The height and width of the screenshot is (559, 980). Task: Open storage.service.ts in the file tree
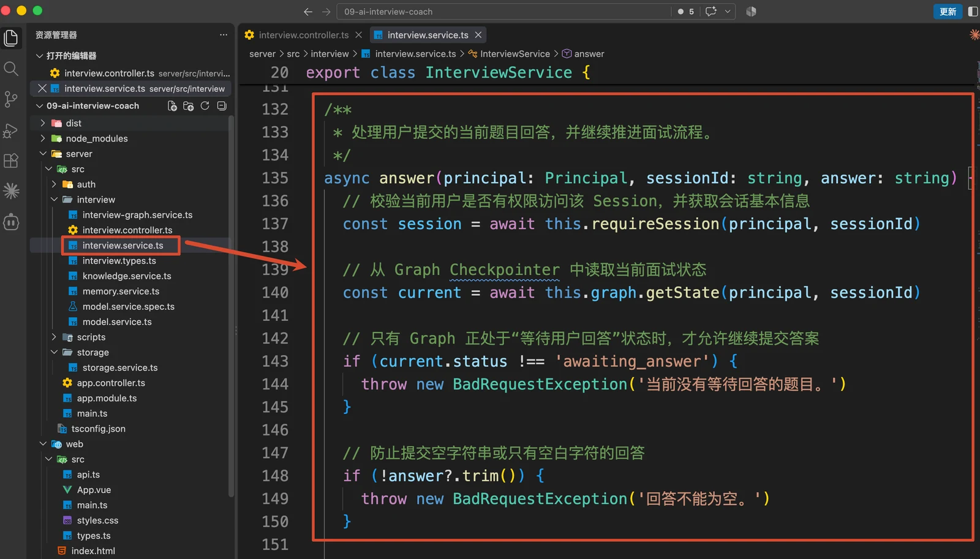[120, 368]
